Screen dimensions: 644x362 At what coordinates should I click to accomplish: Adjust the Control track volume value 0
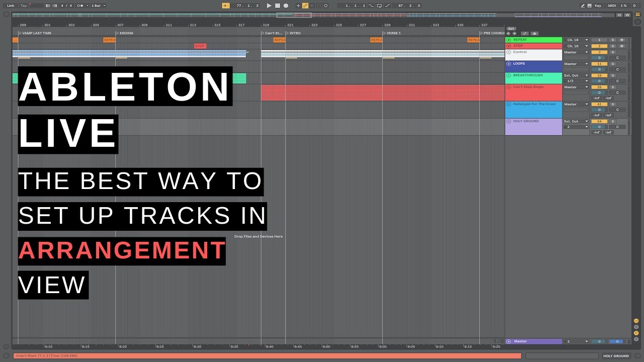coord(599,57)
